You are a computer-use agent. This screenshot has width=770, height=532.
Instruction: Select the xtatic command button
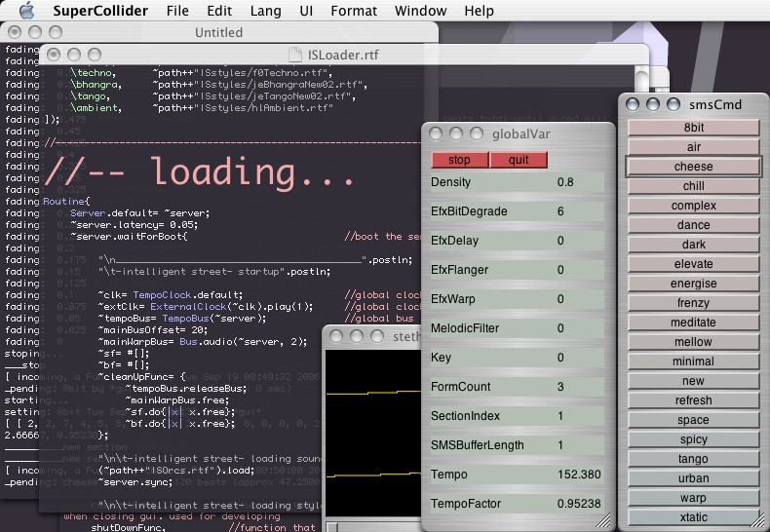click(x=693, y=517)
